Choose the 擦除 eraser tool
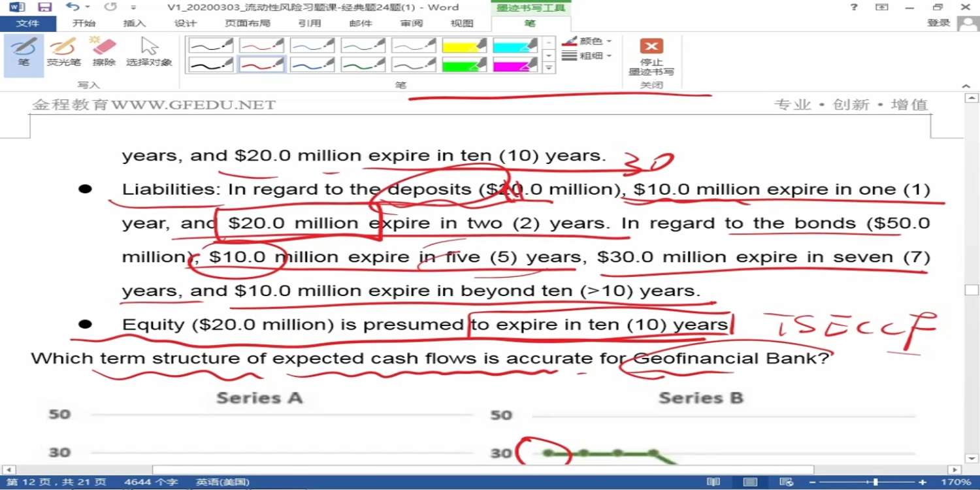The width and height of the screenshot is (980, 490). coord(104,52)
